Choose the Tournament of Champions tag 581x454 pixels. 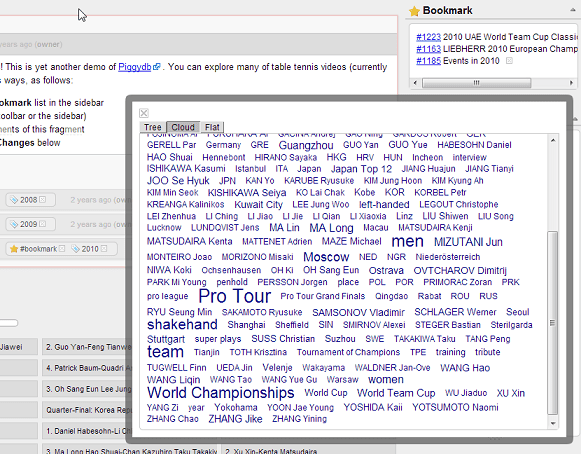click(x=348, y=352)
